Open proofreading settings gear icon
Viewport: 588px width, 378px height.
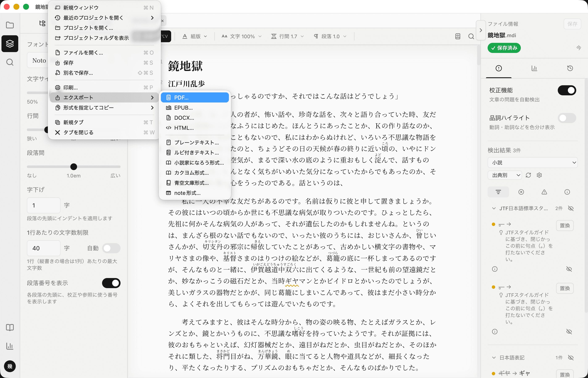tap(539, 175)
